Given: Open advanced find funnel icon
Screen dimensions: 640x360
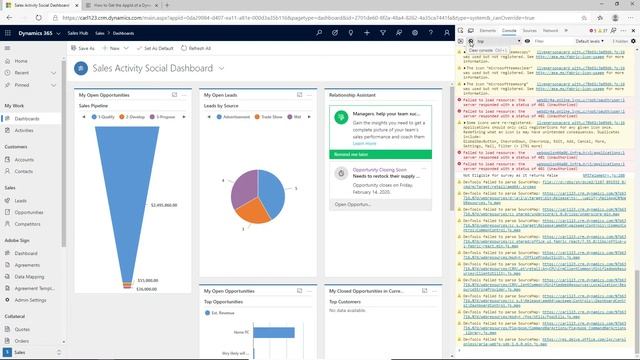Looking at the screenshot, I should point(383,33).
